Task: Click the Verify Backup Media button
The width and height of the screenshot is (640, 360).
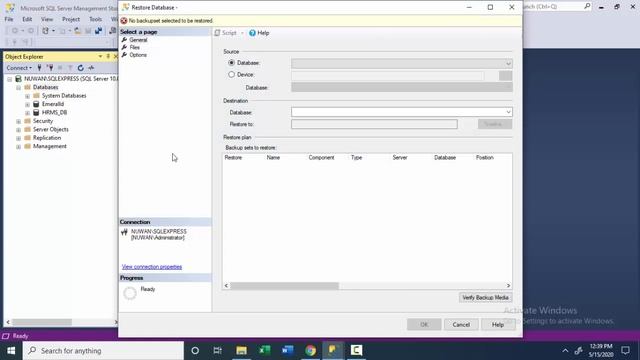Action: click(x=485, y=298)
